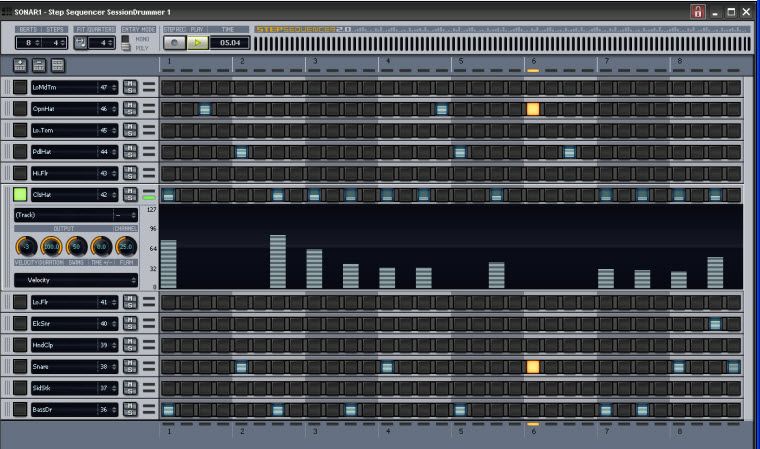Mute the SidStk row

click(x=130, y=385)
